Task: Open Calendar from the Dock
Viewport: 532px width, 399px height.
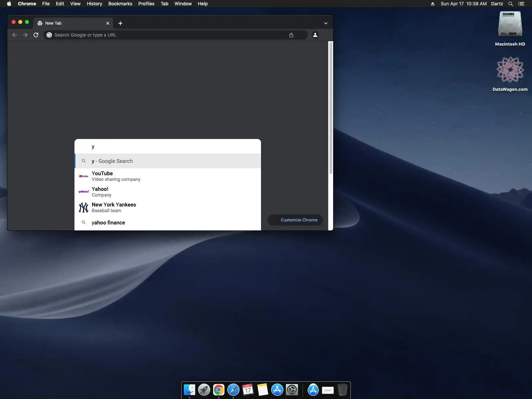Action: coord(248,390)
